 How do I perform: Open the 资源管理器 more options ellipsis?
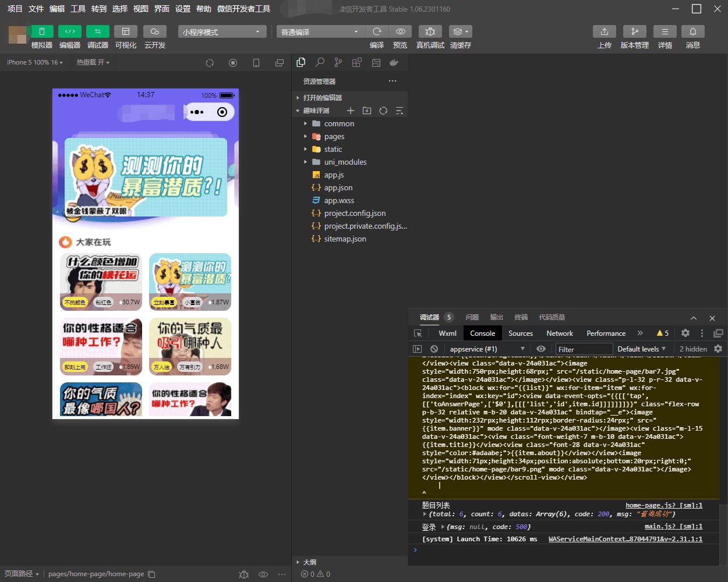point(393,81)
